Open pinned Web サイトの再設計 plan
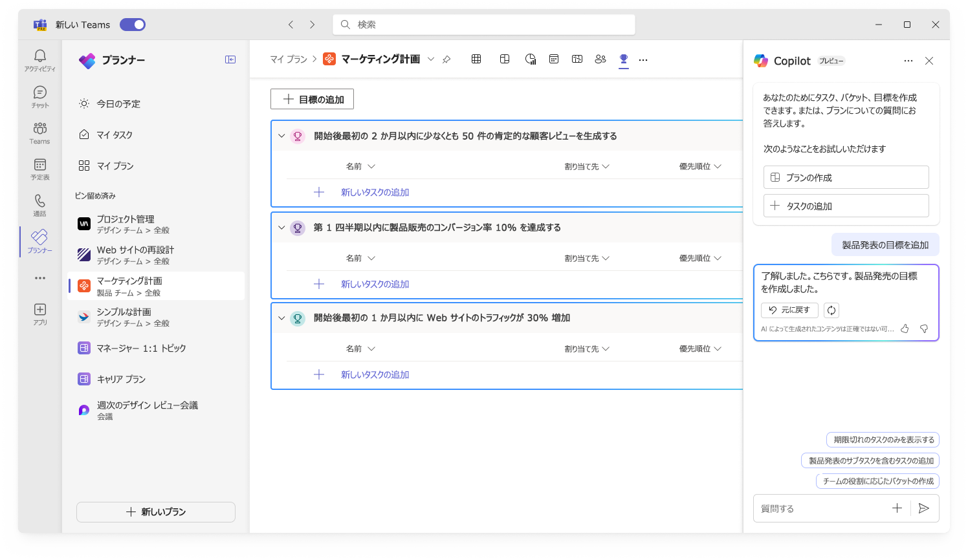The width and height of the screenshot is (968, 560). pyautogui.click(x=157, y=255)
